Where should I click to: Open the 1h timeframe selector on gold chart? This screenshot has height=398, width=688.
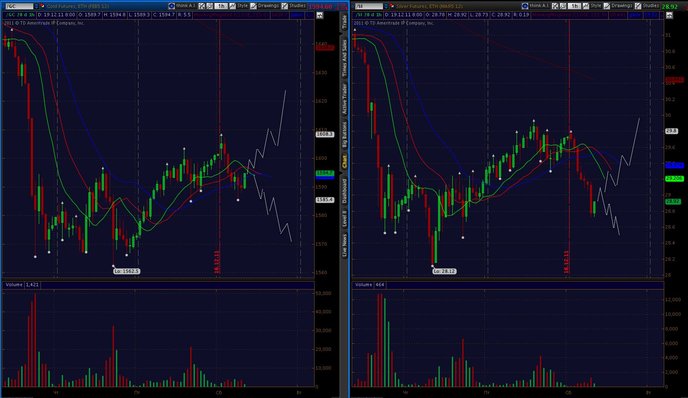222,6
